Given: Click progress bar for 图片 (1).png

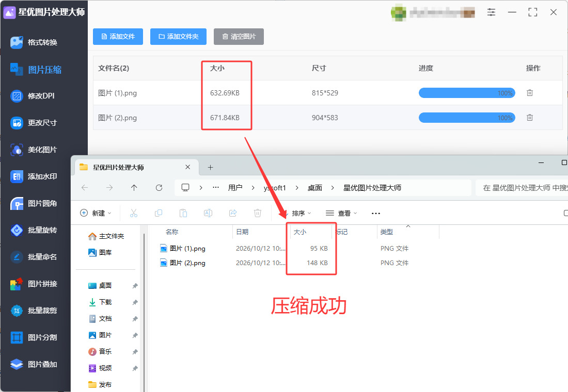Looking at the screenshot, I should tap(467, 93).
